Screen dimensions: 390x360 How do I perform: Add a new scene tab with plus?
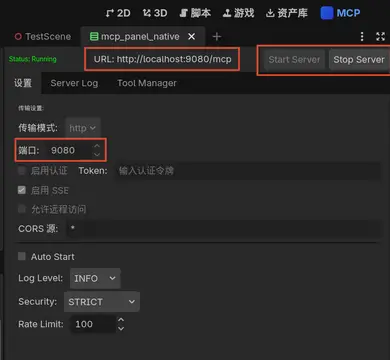coord(217,36)
